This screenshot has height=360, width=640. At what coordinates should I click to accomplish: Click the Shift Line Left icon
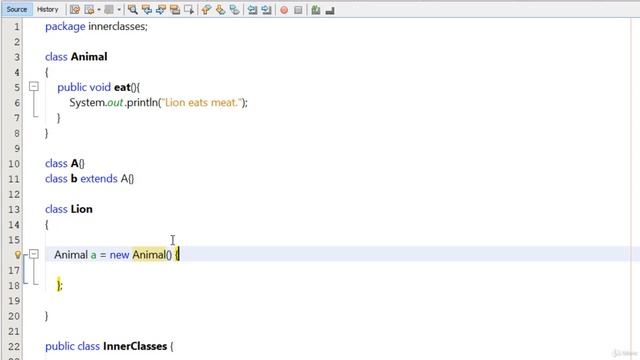pos(252,10)
